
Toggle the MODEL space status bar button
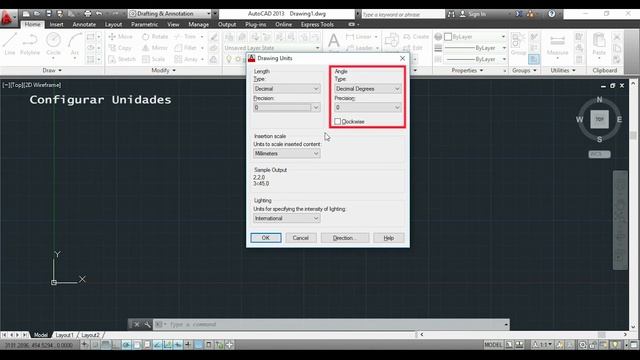(493, 345)
